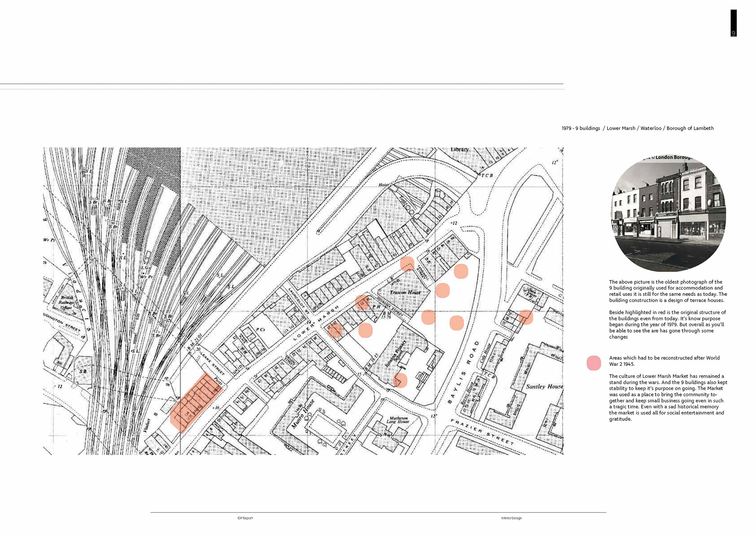Click the 'Johanna Primary School' map label
Image resolution: width=756 pixels, height=535 pixels.
tap(395, 355)
